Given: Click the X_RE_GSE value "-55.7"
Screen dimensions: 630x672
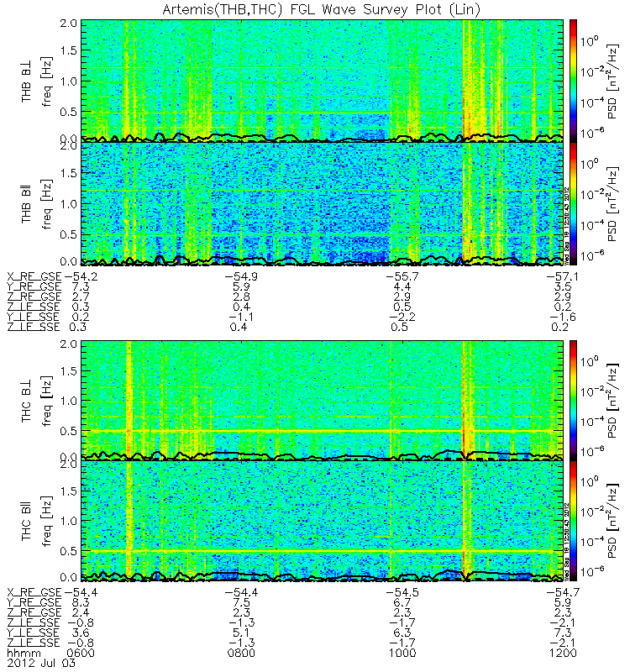Looking at the screenshot, I should [x=402, y=276].
